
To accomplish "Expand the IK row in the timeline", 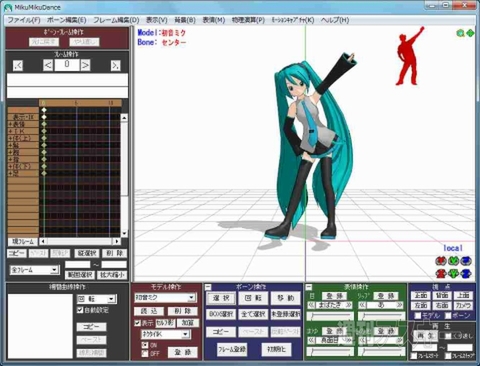I will (10, 131).
